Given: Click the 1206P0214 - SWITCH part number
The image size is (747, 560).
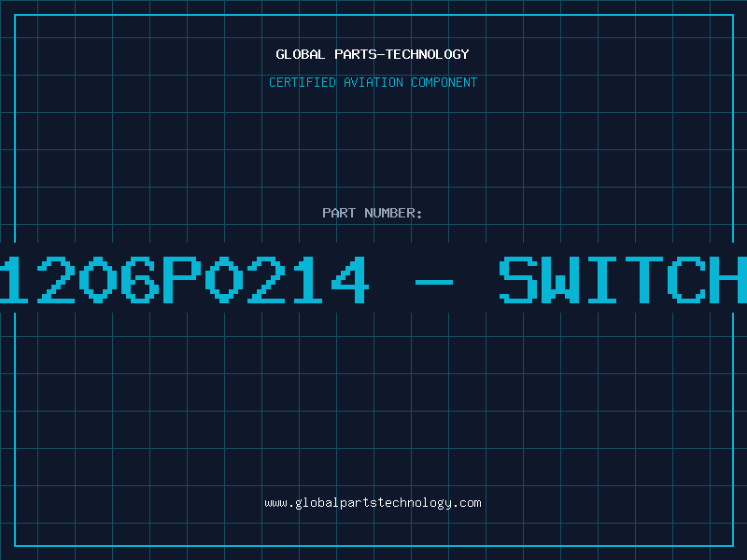Looking at the screenshot, I should click(373, 280).
